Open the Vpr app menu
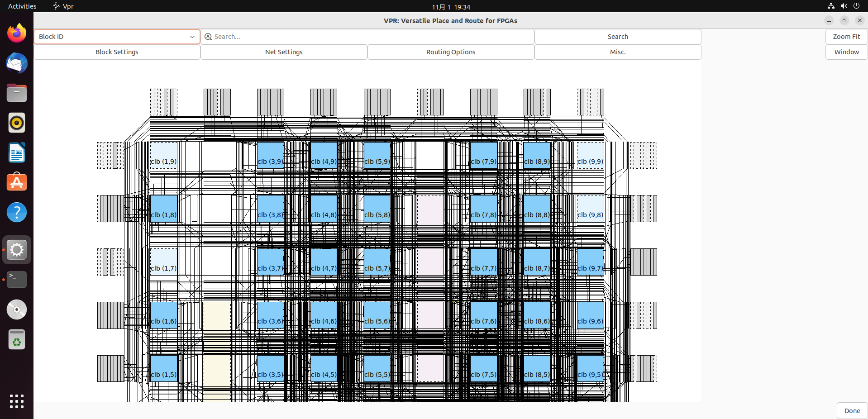The image size is (868, 419). point(63,6)
